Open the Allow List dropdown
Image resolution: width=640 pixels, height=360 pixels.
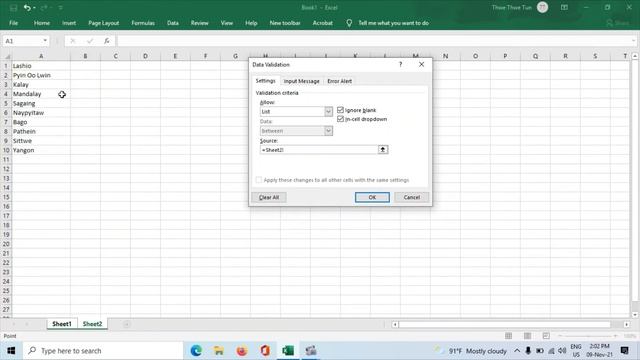tap(328, 111)
